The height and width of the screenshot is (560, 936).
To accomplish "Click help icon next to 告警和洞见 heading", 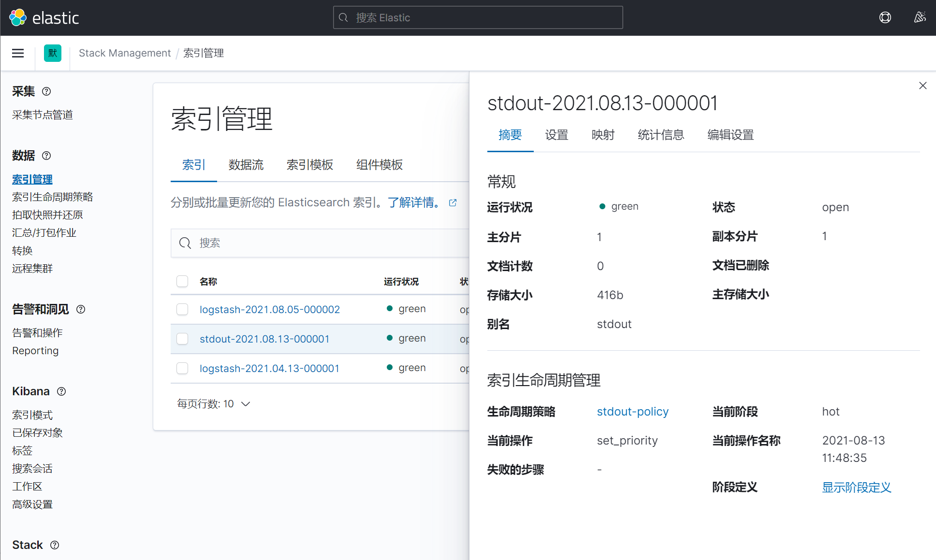I will point(81,309).
